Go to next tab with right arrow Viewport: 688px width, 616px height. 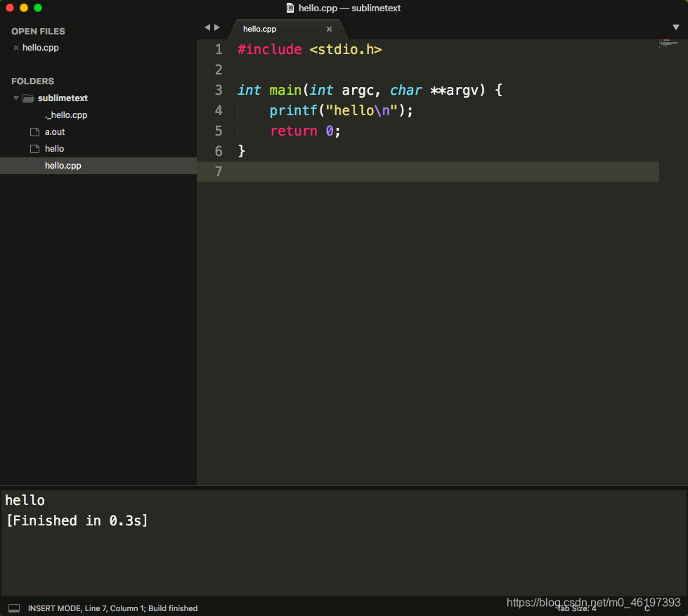tap(216, 27)
